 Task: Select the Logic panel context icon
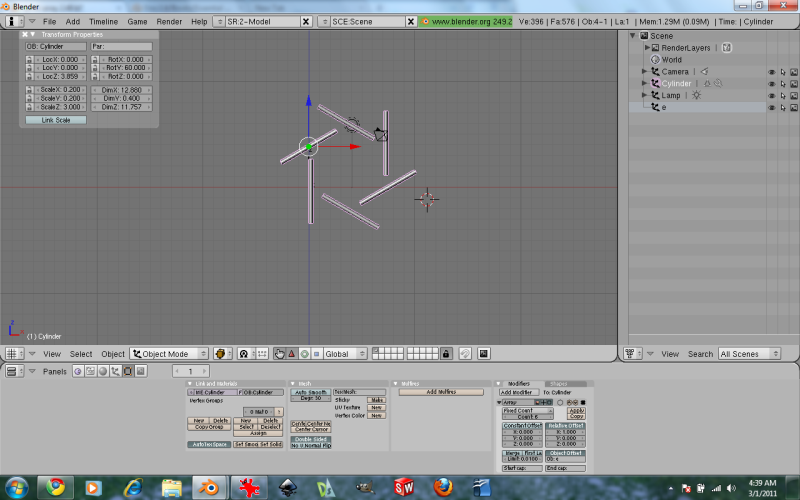(78, 371)
